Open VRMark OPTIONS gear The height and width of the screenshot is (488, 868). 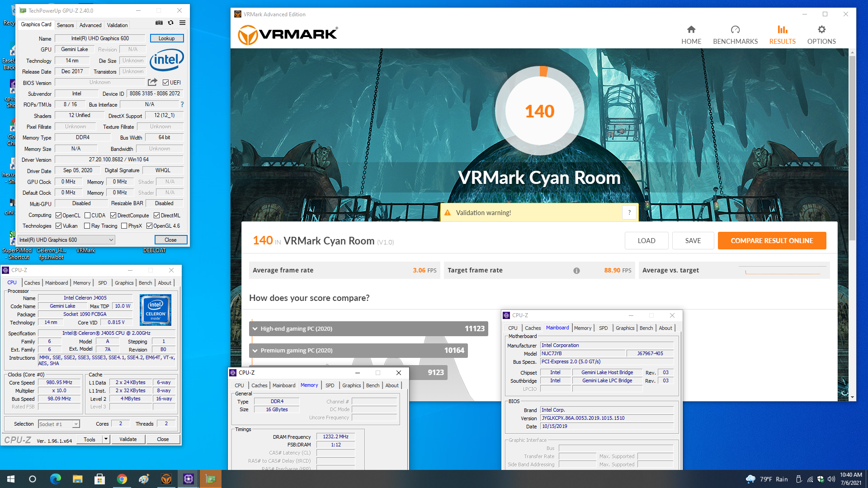coord(821,35)
